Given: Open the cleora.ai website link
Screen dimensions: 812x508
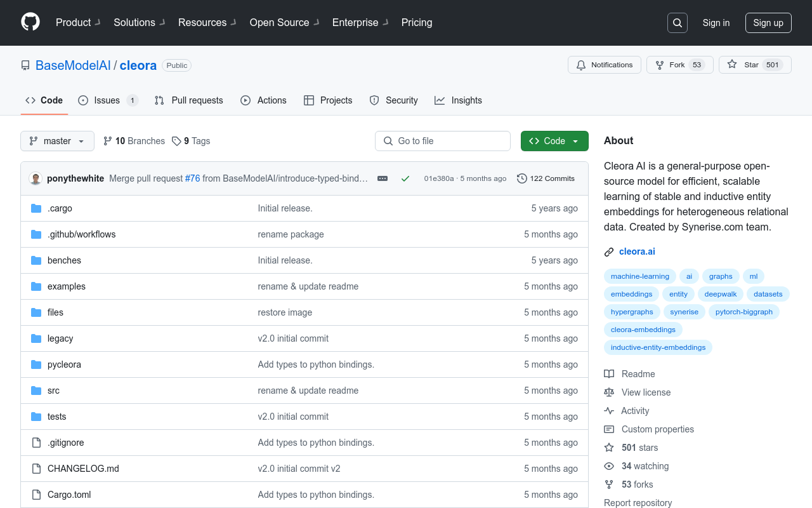Looking at the screenshot, I should 637,251.
